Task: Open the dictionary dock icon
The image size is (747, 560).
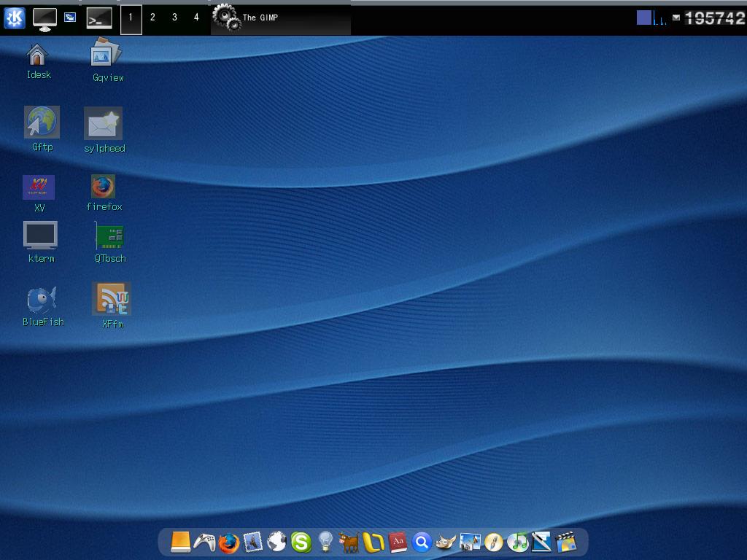Action: (399, 542)
